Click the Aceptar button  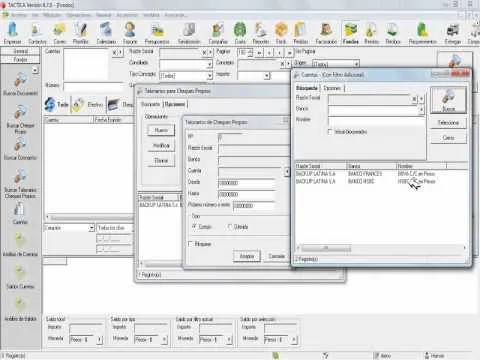click(x=247, y=256)
